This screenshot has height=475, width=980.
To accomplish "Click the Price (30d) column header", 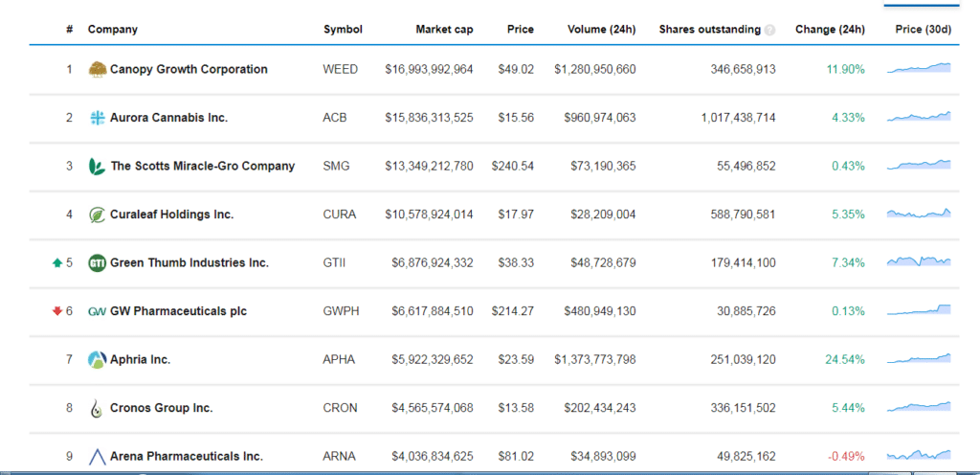I will point(924,30).
